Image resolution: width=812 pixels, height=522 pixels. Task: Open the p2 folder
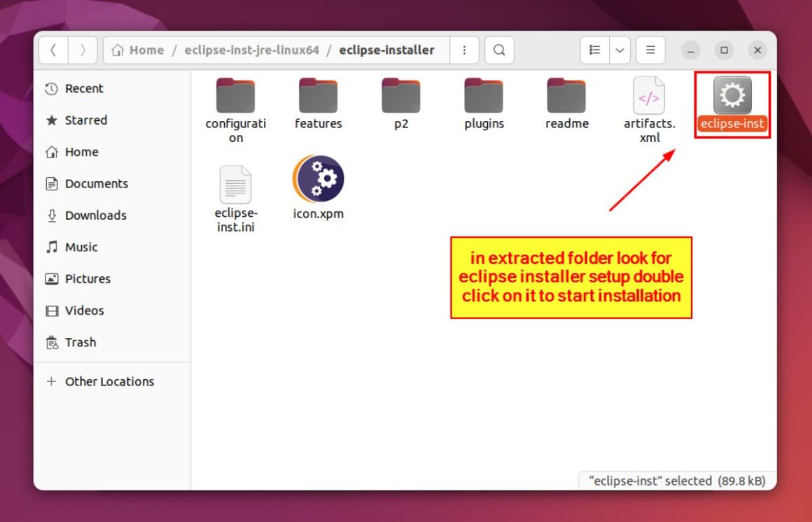pos(401,98)
